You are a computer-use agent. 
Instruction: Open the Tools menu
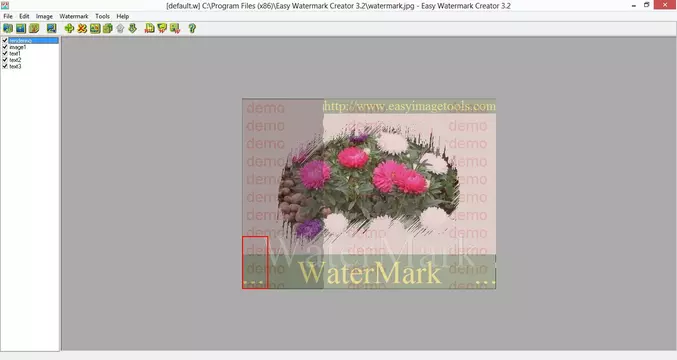pos(102,16)
